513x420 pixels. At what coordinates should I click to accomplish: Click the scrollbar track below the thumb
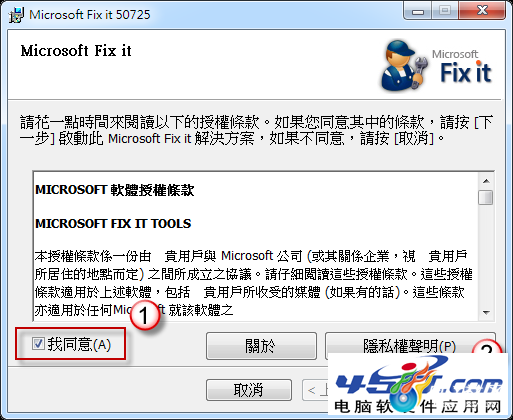(486, 255)
